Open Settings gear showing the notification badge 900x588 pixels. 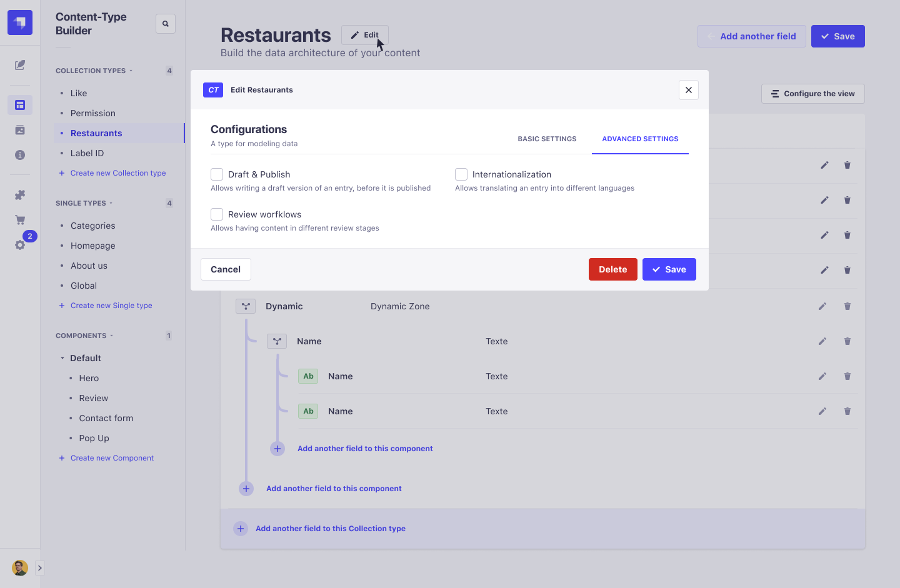[19, 245]
